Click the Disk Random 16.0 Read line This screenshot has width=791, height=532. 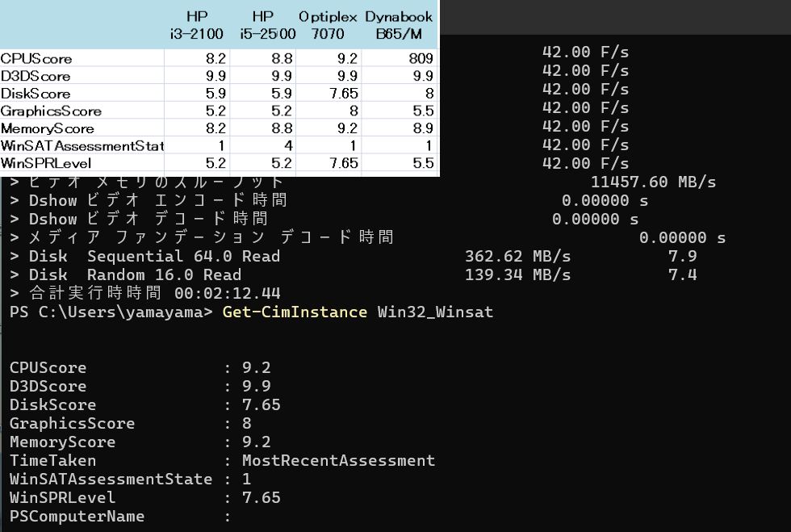pos(135,274)
